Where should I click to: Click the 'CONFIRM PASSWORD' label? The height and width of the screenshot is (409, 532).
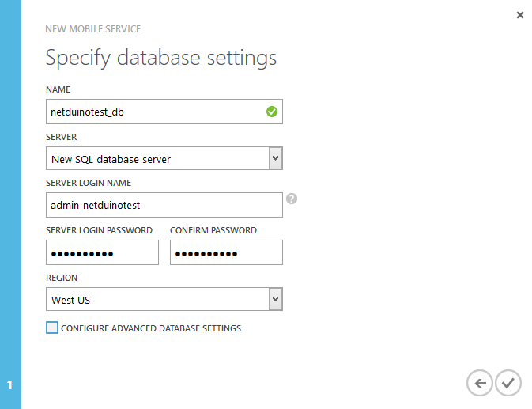click(213, 230)
